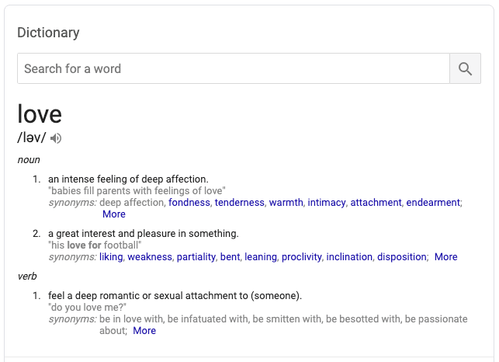Expand More synonyms under noun definition one
The image size is (499, 362).
pos(114,214)
